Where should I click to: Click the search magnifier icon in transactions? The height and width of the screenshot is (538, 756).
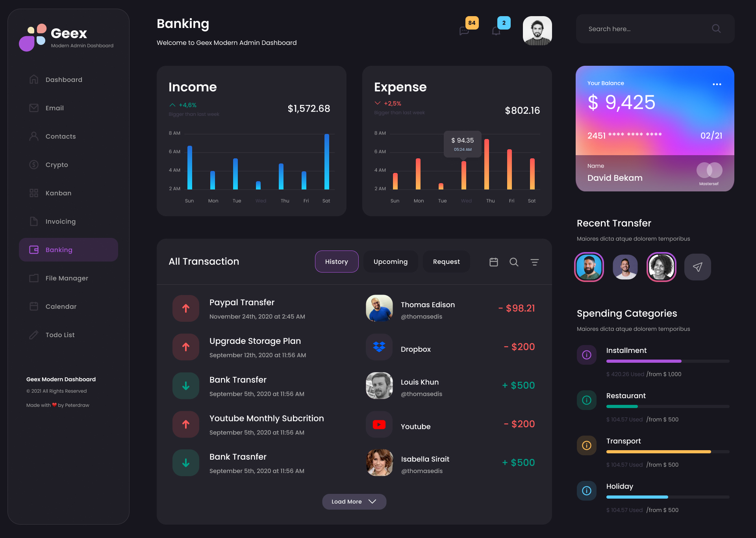click(x=513, y=262)
